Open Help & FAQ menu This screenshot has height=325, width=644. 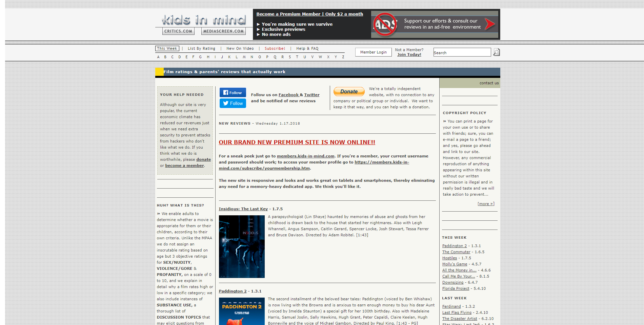coord(307,48)
